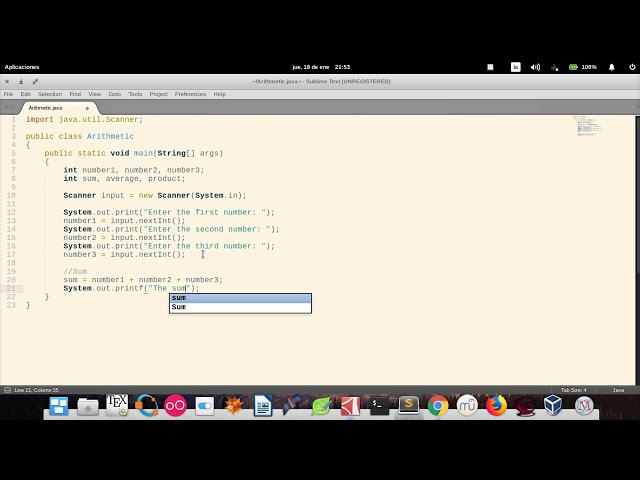Toggle the side bar icon in status bar
Screen dimensions: 640x480
pyautogui.click(x=7, y=390)
